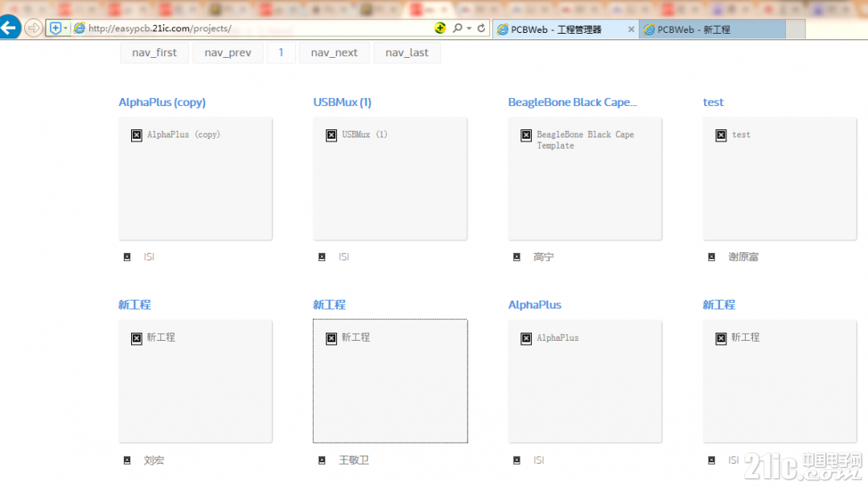The width and height of the screenshot is (868, 487).
Task: Click the browser Forward arrow button
Action: tap(34, 27)
